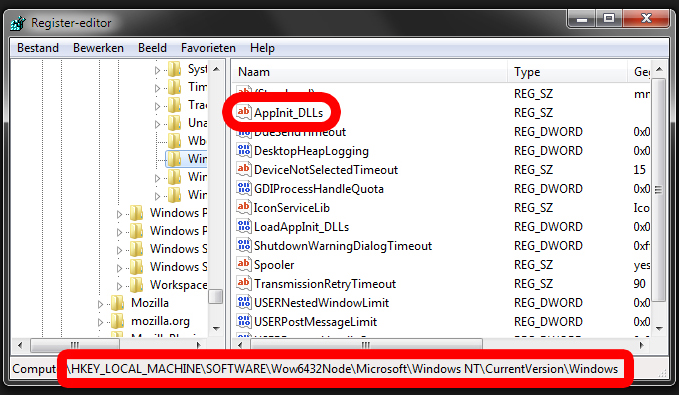The image size is (679, 395).
Task: Select the GDIProcessHandleQuota DWORD icon
Action: click(x=243, y=188)
